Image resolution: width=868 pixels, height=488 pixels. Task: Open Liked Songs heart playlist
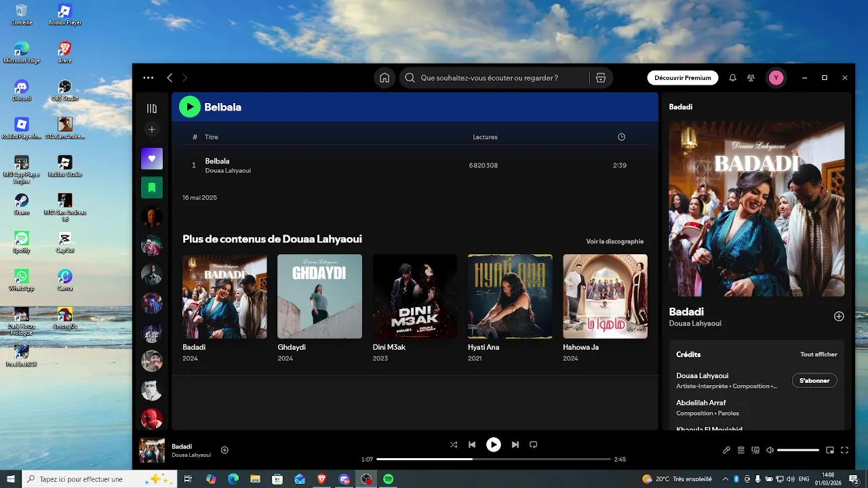(152, 159)
